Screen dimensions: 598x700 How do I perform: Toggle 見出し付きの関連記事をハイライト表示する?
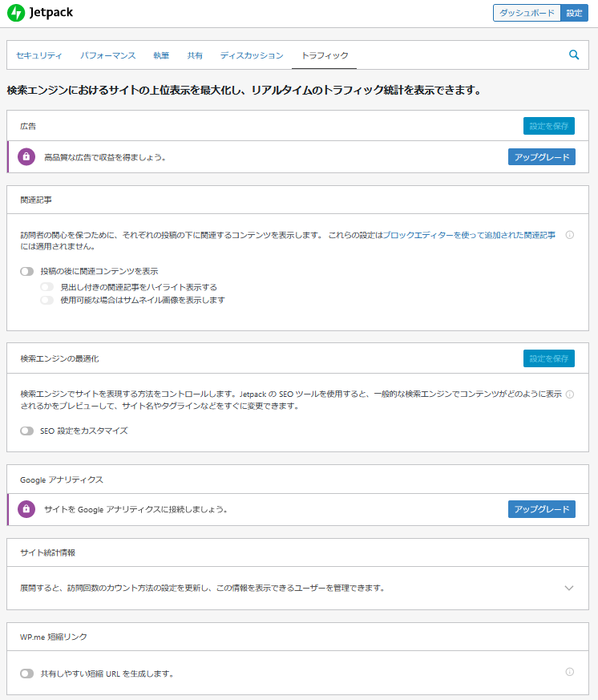click(x=47, y=287)
